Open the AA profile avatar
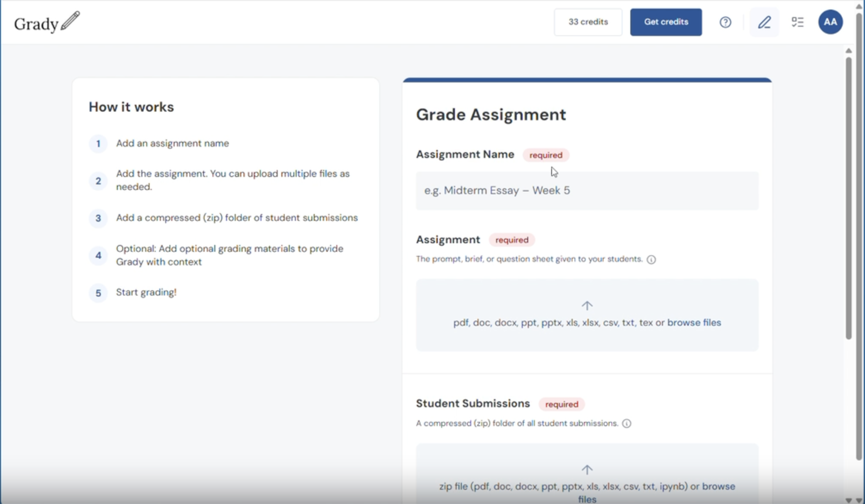865x504 pixels. [x=830, y=22]
